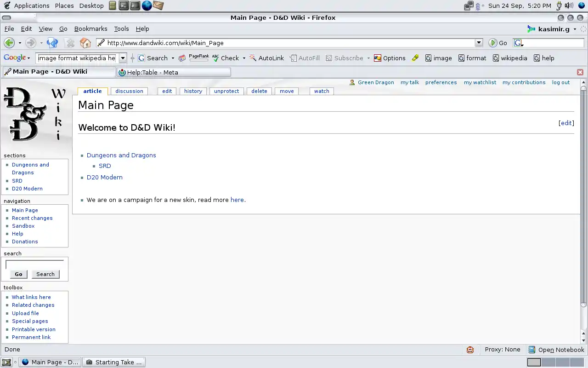Open the wiki history tab
The width and height of the screenshot is (588, 368).
193,91
